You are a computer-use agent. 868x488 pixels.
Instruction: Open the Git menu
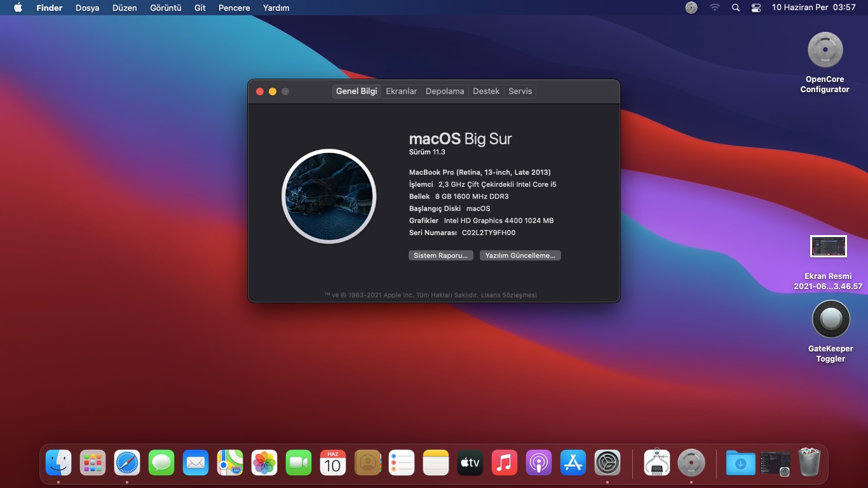[200, 8]
